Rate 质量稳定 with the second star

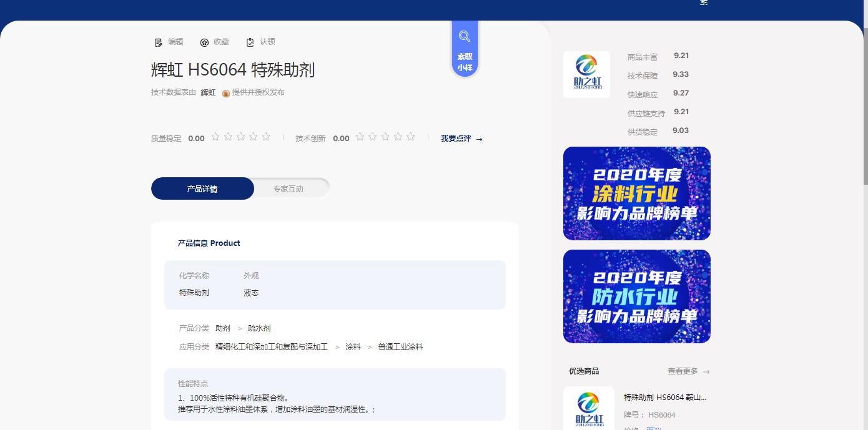(x=228, y=137)
